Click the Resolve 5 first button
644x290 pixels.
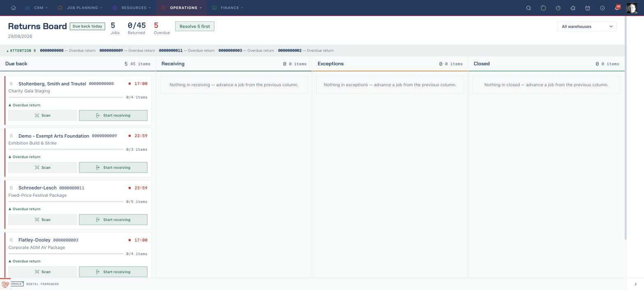click(x=195, y=26)
